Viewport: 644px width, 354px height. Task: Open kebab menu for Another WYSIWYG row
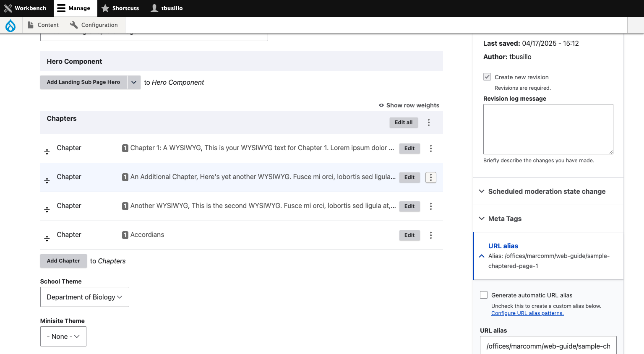[431, 206]
